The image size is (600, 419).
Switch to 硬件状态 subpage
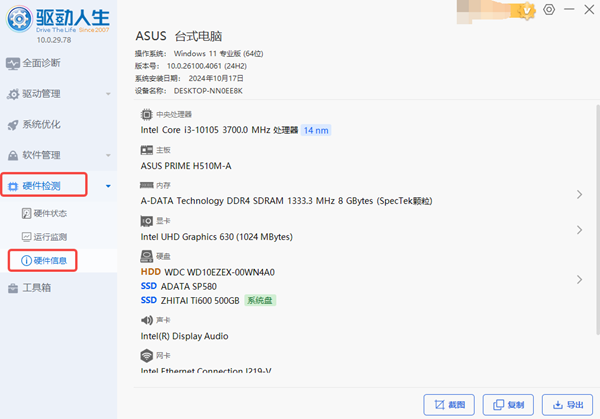point(50,214)
